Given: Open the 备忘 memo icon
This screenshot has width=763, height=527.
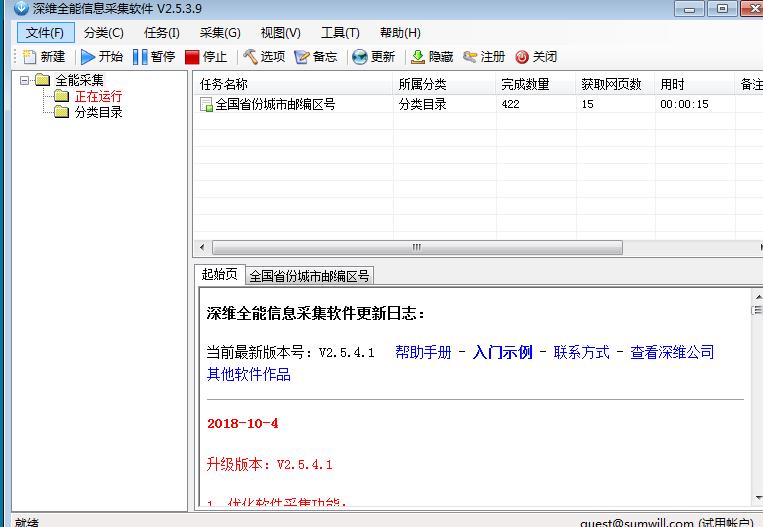Looking at the screenshot, I should point(302,57).
